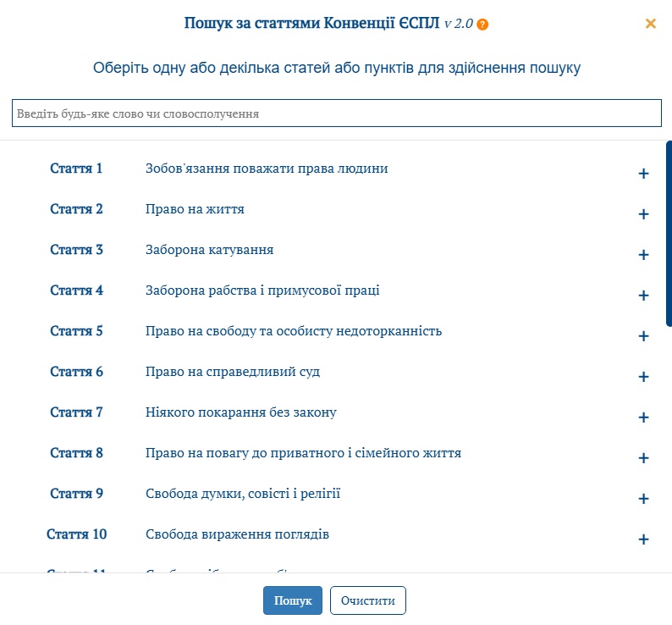Viewport: 672px width, 625px height.
Task: Select the Стаття 1 label
Action: pyautogui.click(x=76, y=169)
